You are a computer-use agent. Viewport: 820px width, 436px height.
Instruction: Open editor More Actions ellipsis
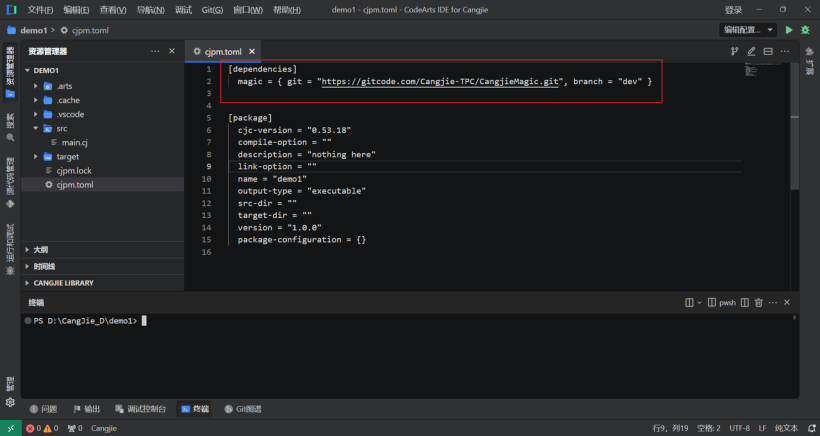click(x=784, y=51)
